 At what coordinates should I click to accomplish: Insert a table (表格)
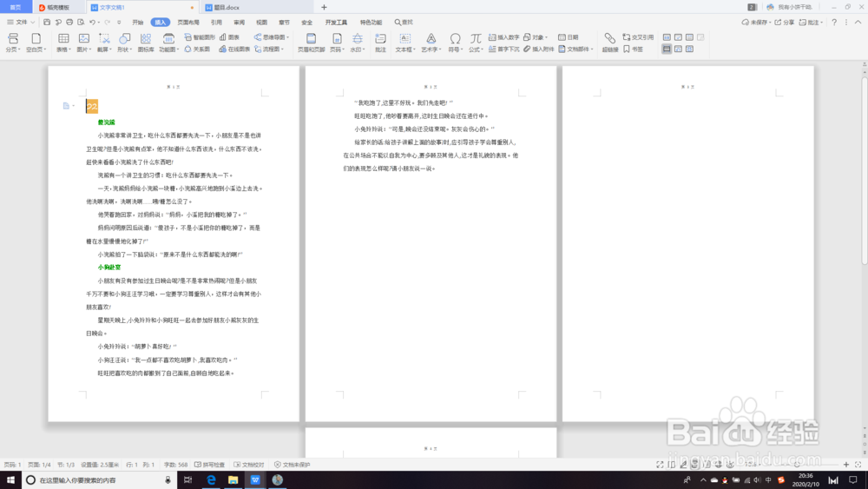63,42
